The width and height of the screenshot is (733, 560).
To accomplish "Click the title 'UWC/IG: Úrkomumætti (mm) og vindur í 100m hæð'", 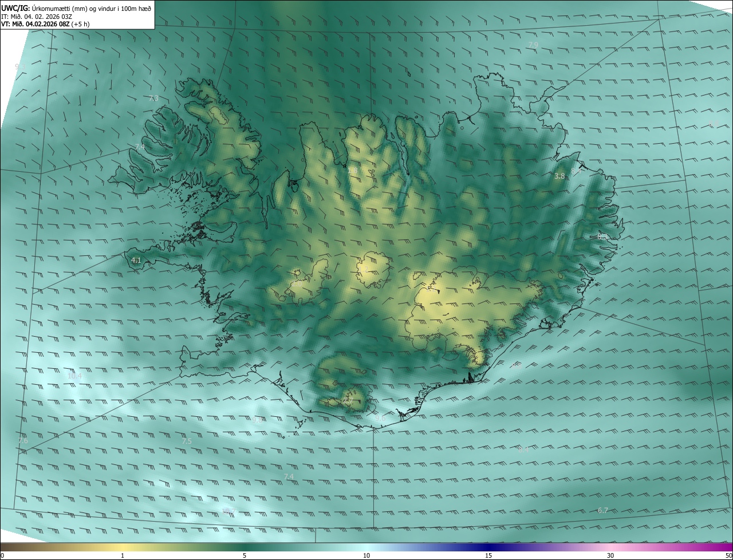I will point(76,7).
